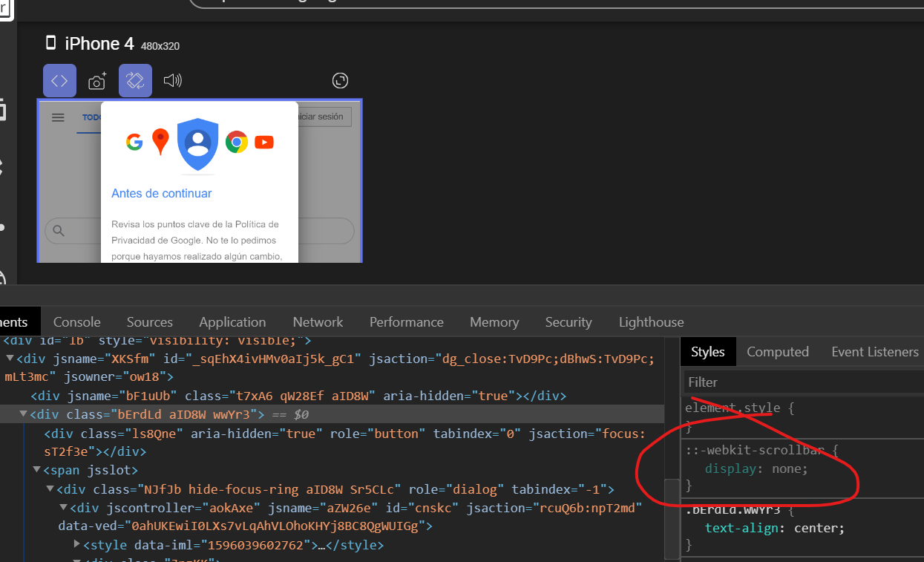Expand the style data-iml node

click(x=78, y=545)
